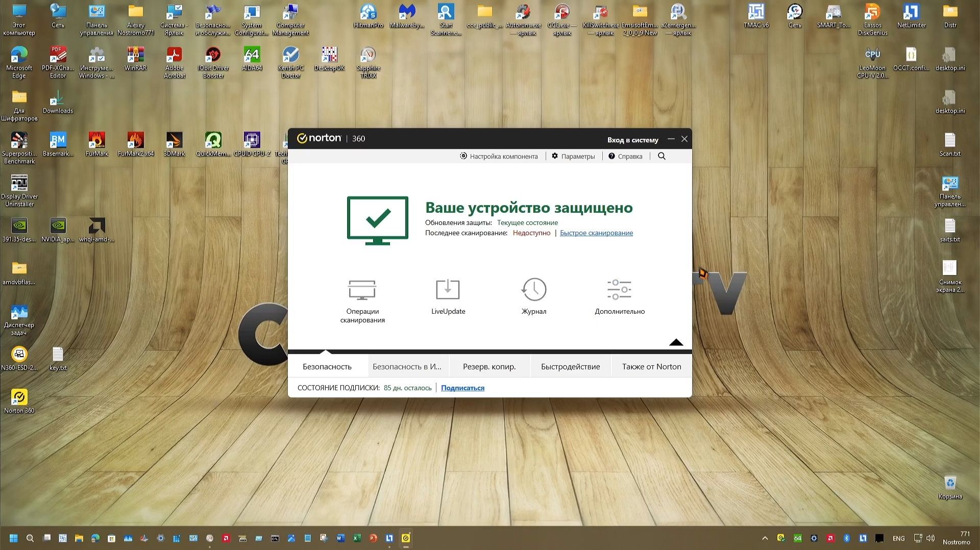980x550 pixels.
Task: Open the Журнал history icon
Action: pos(534,296)
